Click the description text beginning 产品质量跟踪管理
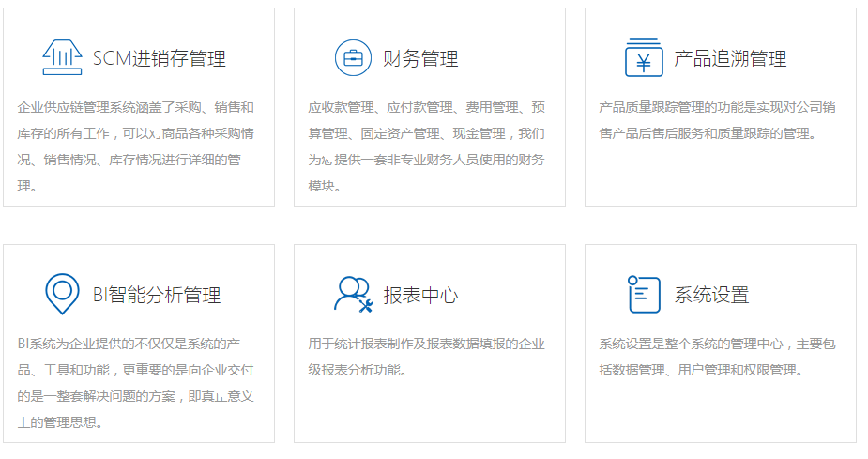 coord(717,120)
